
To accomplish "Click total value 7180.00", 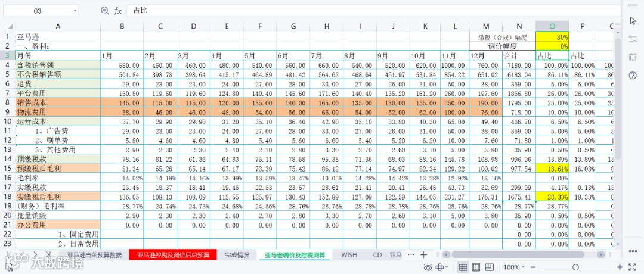I will (x=519, y=65).
